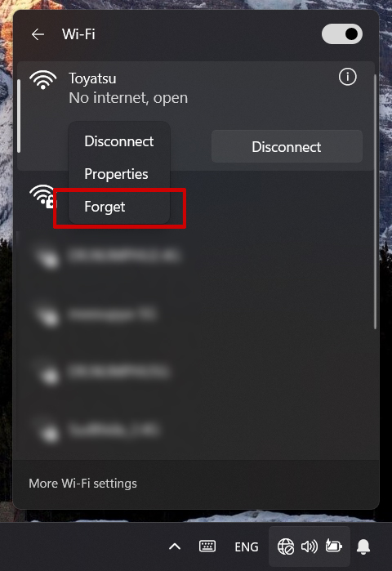Choose Disconnect in the context menu
Viewport: 392px width, 571px height.
119,141
